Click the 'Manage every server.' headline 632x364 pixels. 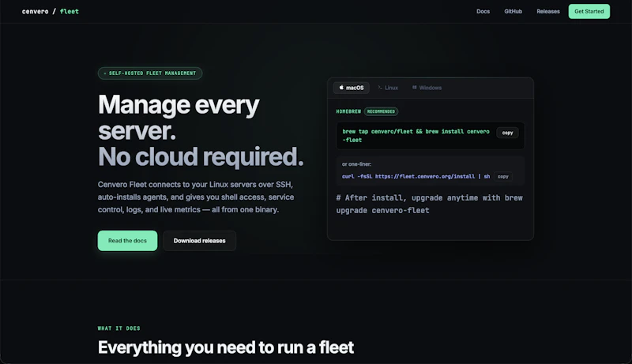click(x=179, y=117)
